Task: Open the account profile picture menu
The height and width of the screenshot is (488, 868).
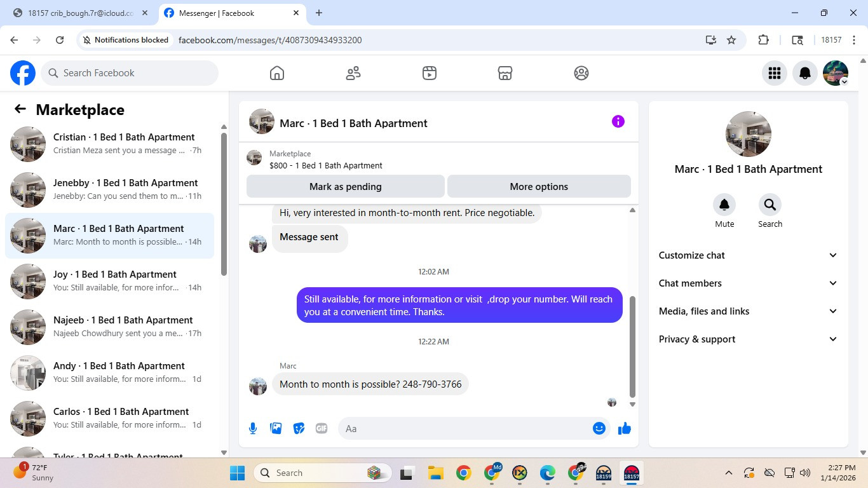Action: pyautogui.click(x=836, y=73)
